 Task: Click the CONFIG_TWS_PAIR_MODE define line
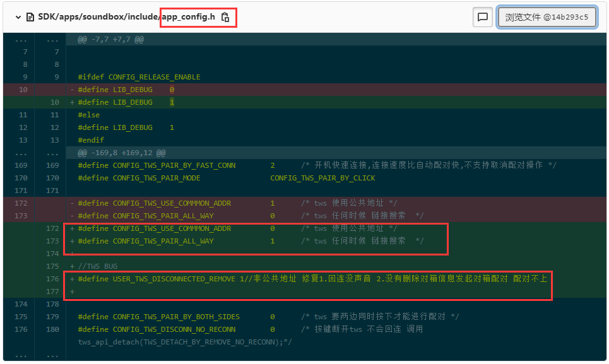(x=227, y=178)
